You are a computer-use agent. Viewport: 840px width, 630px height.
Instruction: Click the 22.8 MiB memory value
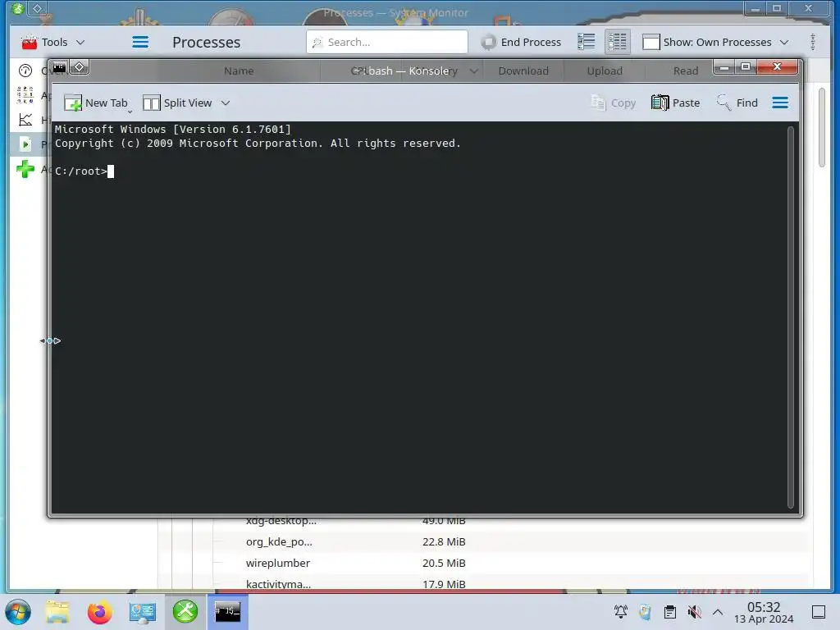[x=444, y=541]
